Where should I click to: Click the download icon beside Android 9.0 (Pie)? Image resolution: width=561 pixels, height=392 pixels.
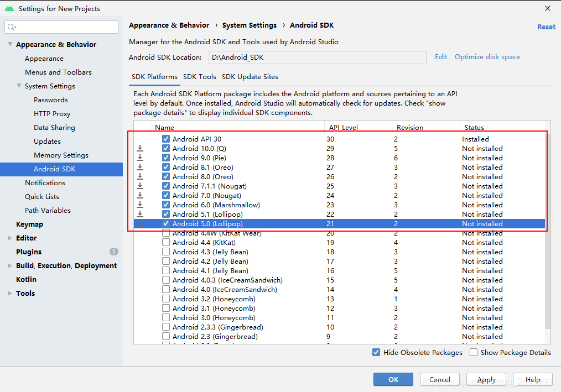coord(140,158)
